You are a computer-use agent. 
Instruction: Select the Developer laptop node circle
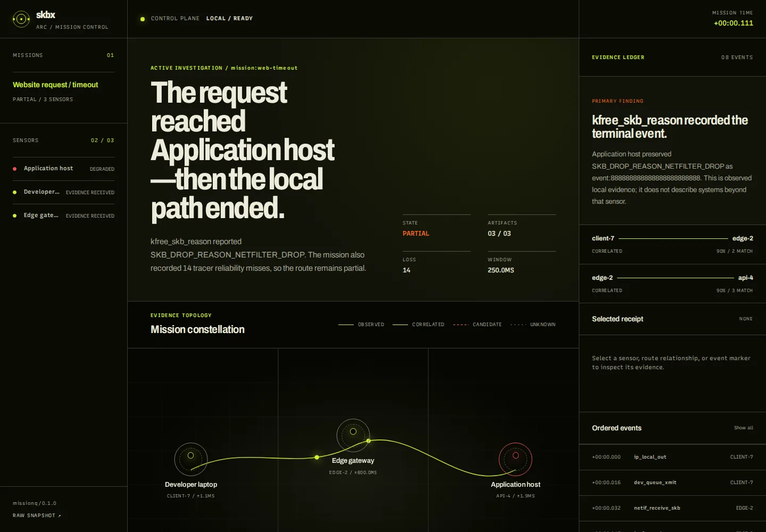click(x=191, y=459)
